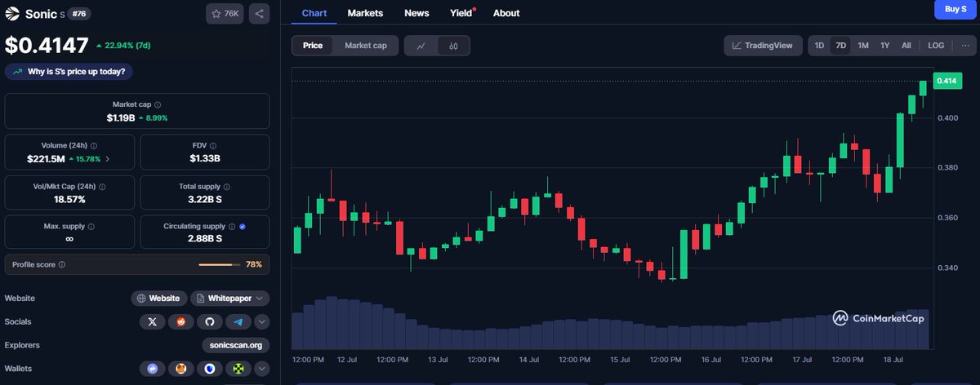Select the MetaMask fox wallet icon
The height and width of the screenshot is (385, 980).
click(180, 369)
